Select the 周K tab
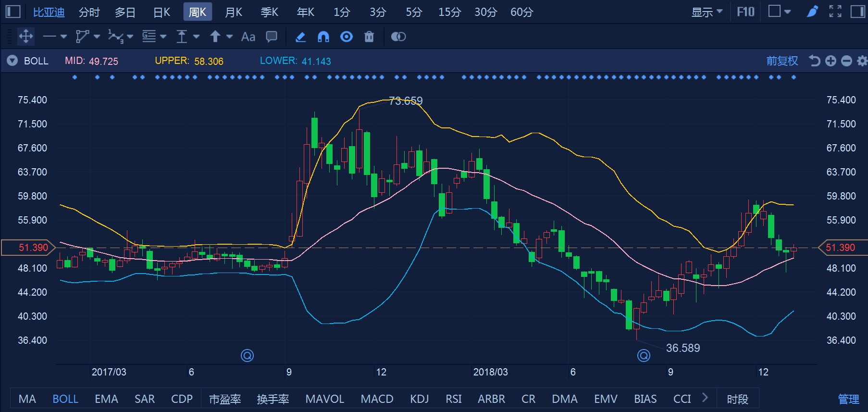The height and width of the screenshot is (412, 868). tap(198, 12)
